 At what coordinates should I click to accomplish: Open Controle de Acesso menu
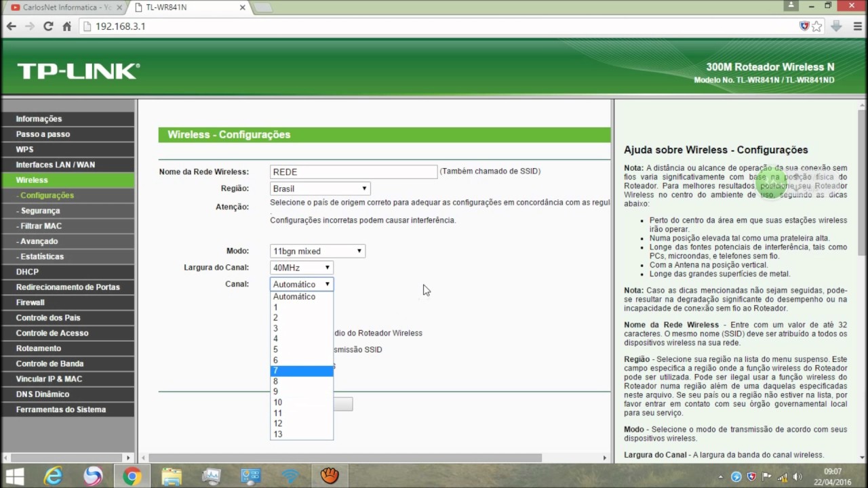point(68,333)
